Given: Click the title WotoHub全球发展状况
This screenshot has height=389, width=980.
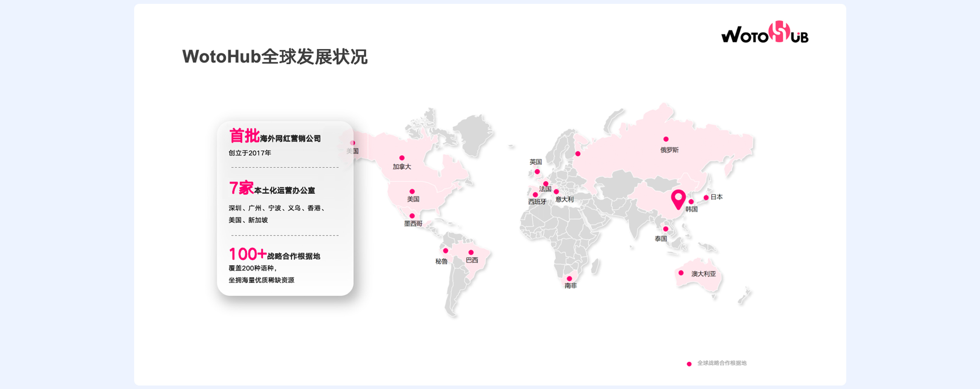Looking at the screenshot, I should click(275, 57).
